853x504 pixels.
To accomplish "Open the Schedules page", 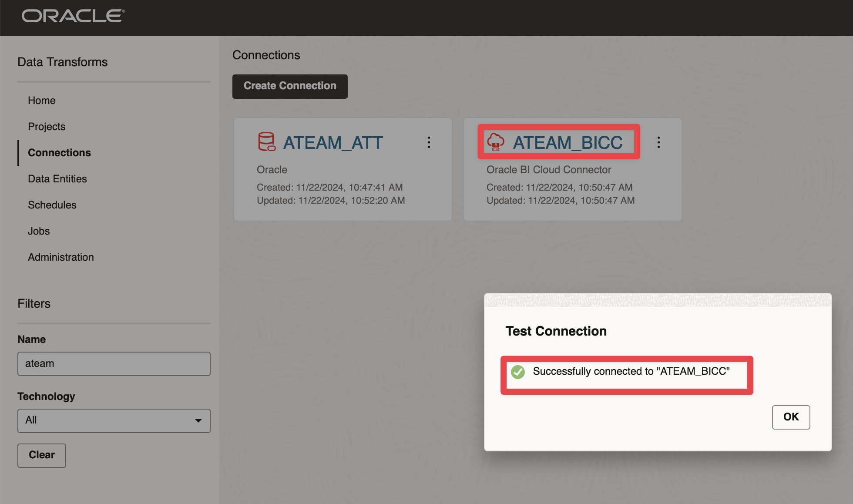I will point(52,205).
